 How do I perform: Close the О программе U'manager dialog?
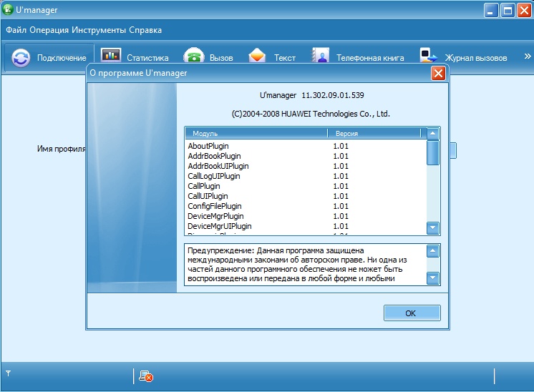point(438,73)
